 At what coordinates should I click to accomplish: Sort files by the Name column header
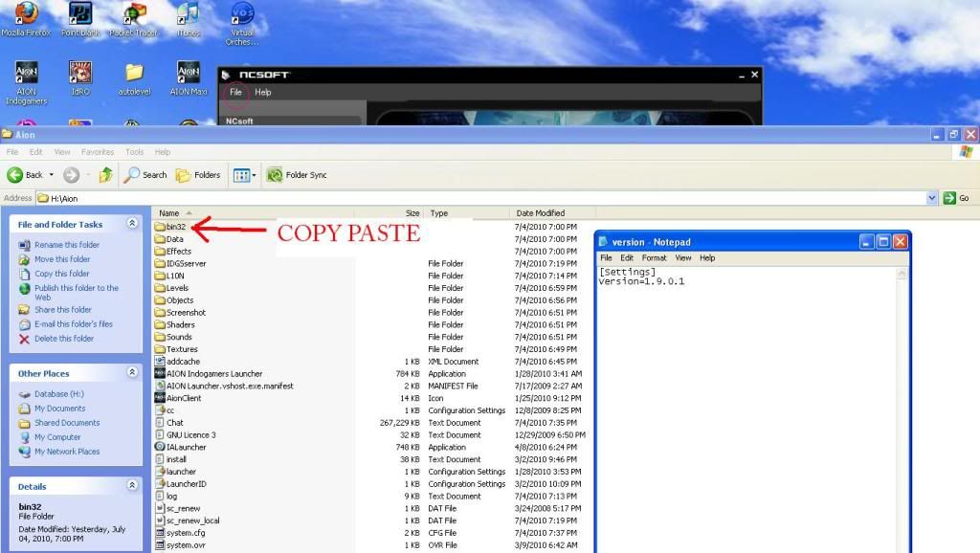tap(253, 213)
